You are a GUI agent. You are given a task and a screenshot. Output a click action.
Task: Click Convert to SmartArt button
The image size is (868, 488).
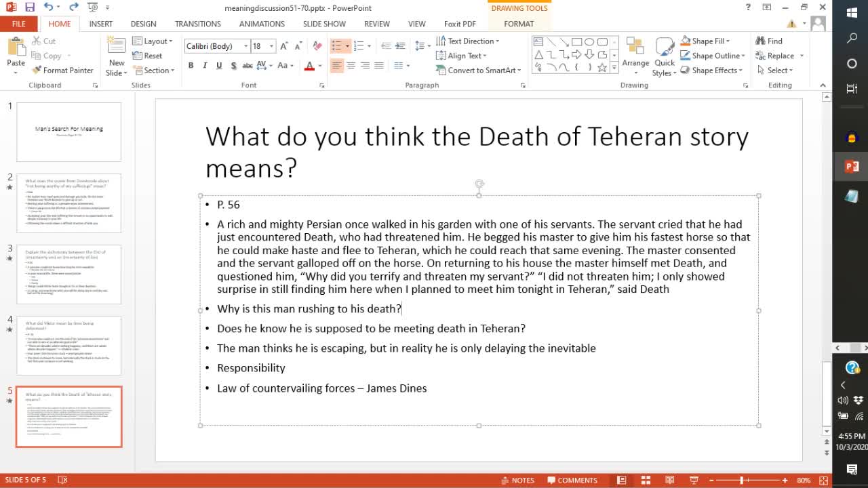tap(478, 70)
